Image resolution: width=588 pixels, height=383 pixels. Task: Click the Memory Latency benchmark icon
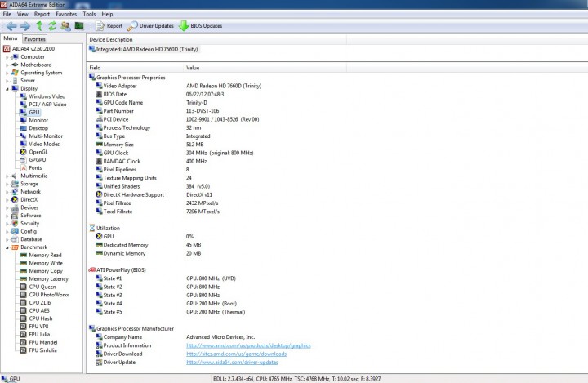click(x=23, y=278)
